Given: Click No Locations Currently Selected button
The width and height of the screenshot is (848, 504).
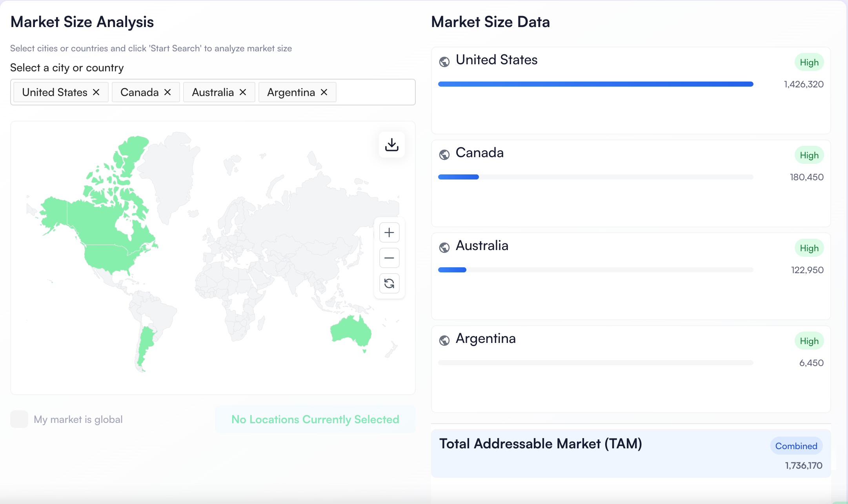Looking at the screenshot, I should point(315,419).
